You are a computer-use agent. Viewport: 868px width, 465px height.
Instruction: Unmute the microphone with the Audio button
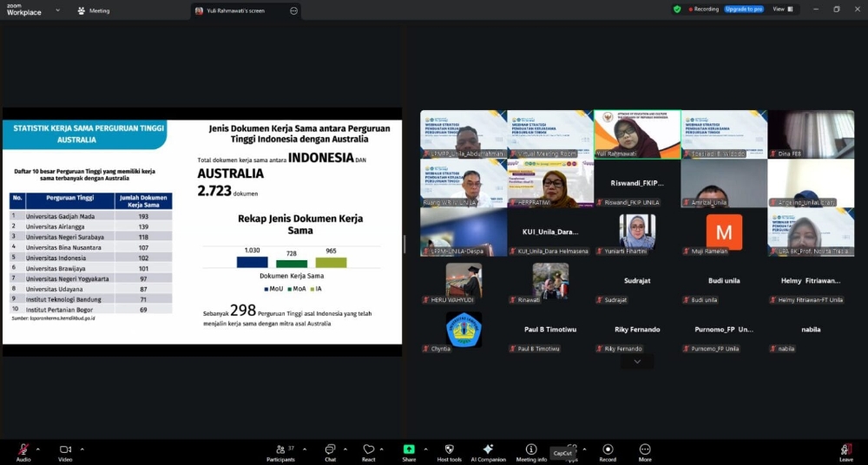point(23,451)
